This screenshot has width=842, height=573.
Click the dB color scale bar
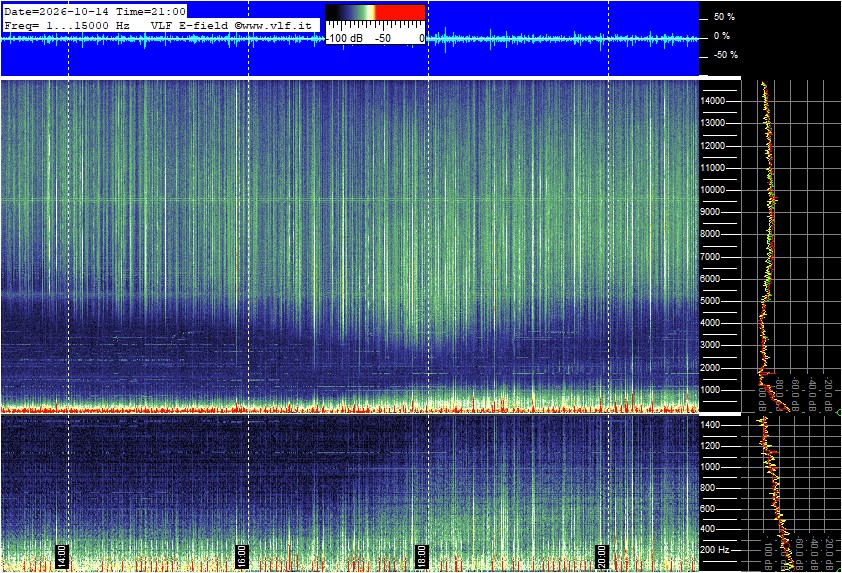click(375, 12)
